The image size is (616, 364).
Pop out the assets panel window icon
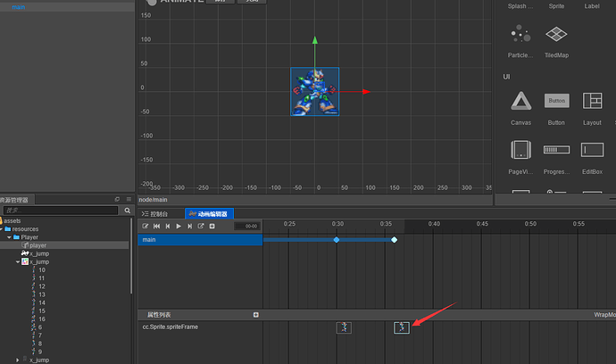coord(117,200)
